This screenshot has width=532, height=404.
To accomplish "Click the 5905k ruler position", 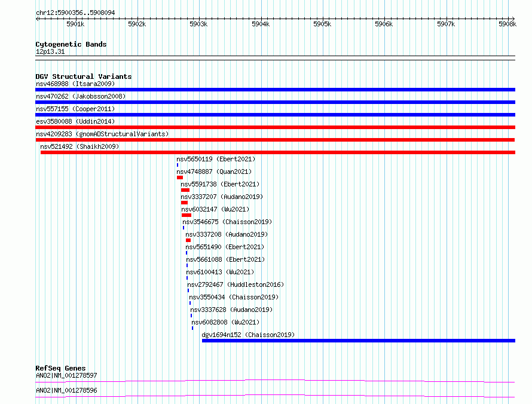I will [x=322, y=24].
